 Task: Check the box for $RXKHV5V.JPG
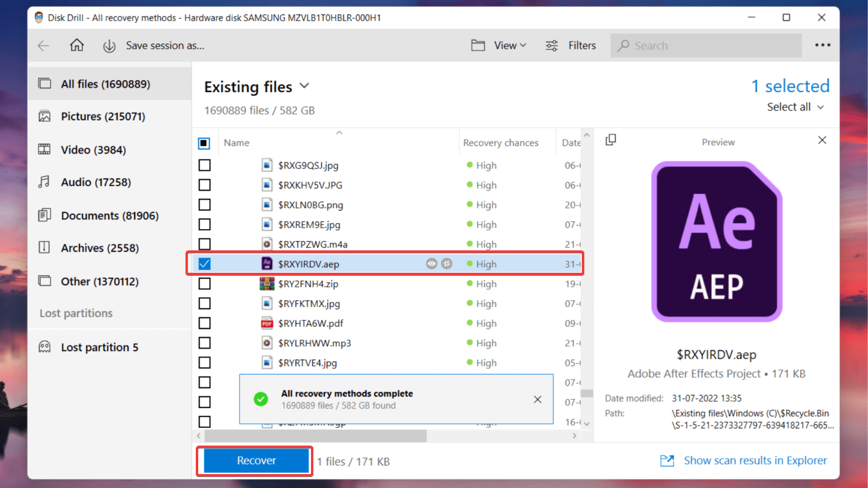click(205, 185)
